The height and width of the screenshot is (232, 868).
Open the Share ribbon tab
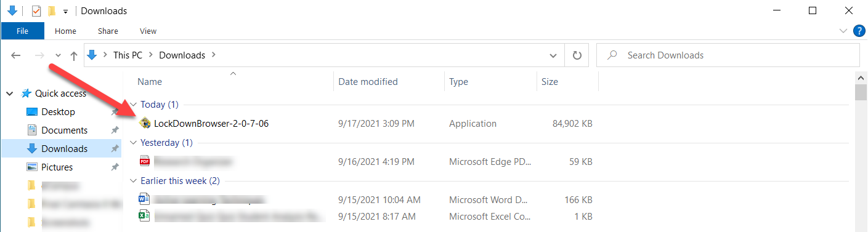(108, 31)
